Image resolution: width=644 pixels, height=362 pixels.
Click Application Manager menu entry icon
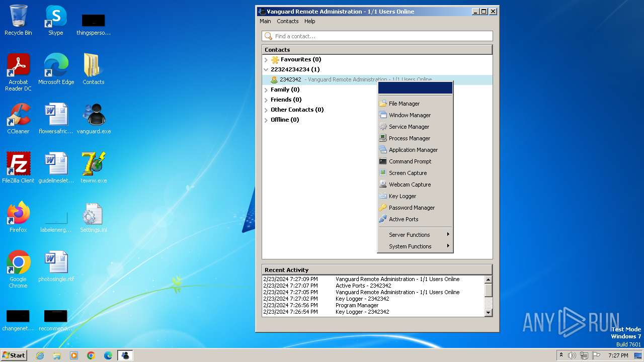tap(383, 150)
